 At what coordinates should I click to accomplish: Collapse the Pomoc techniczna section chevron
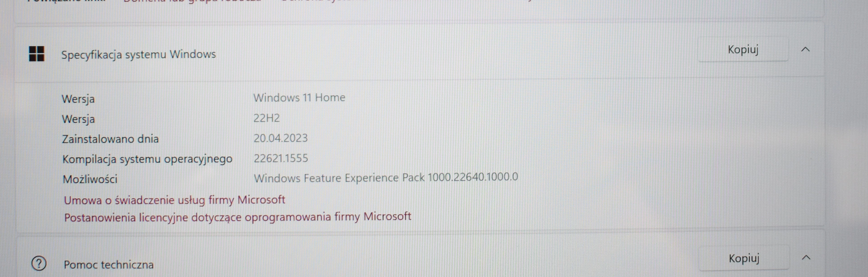[806, 258]
